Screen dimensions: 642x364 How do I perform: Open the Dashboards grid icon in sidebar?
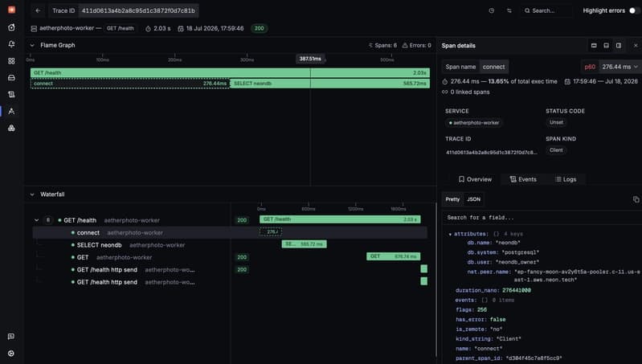point(11,60)
